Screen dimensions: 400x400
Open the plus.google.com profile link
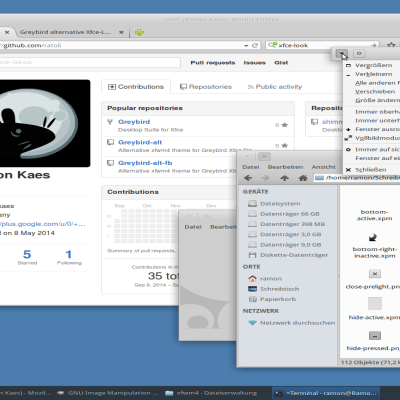pos(43,224)
